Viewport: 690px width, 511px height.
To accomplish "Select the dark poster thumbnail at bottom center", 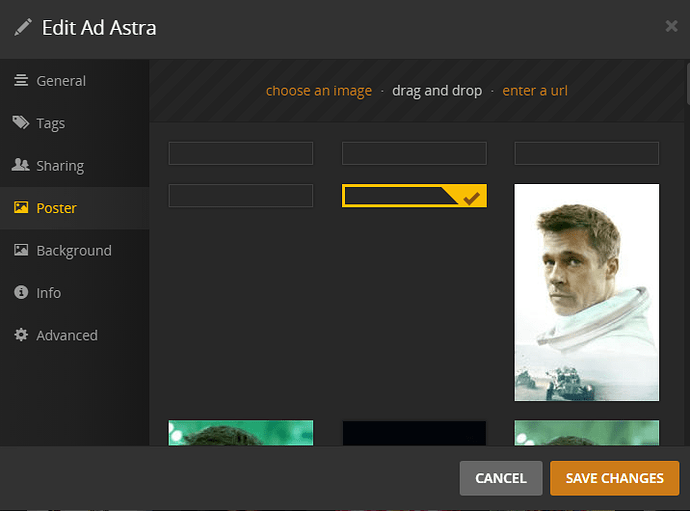I will click(x=414, y=433).
